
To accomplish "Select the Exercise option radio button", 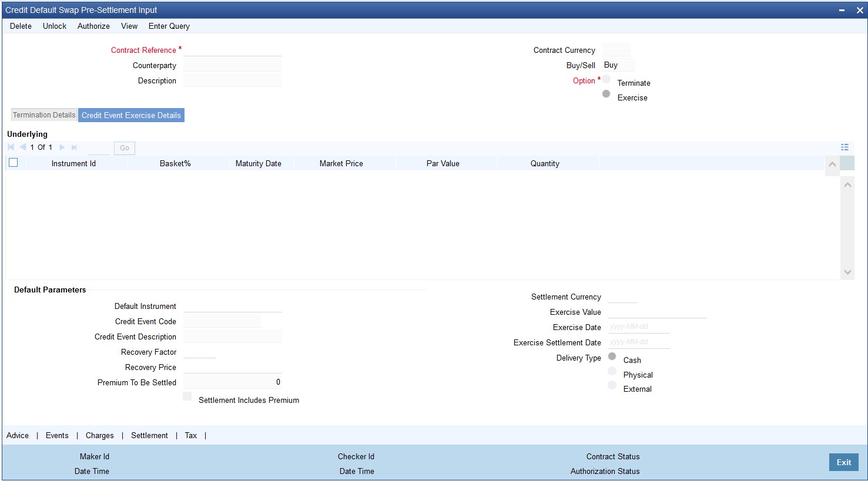I will pos(606,94).
